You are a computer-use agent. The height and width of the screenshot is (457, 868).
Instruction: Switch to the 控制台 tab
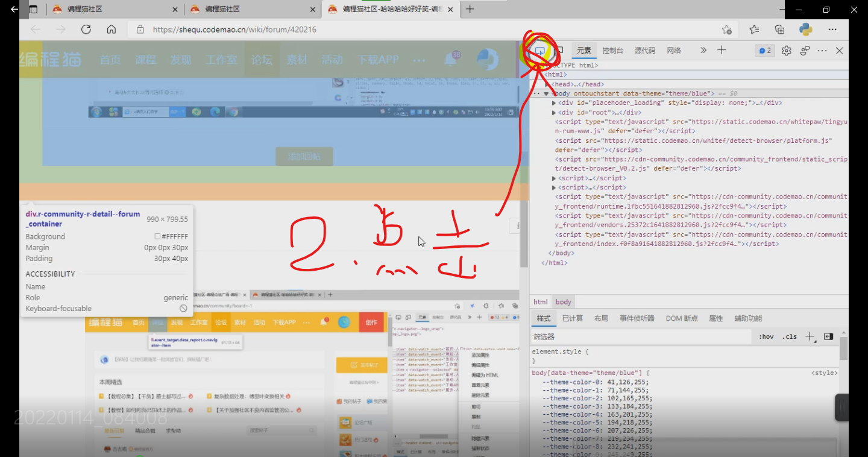[613, 51]
